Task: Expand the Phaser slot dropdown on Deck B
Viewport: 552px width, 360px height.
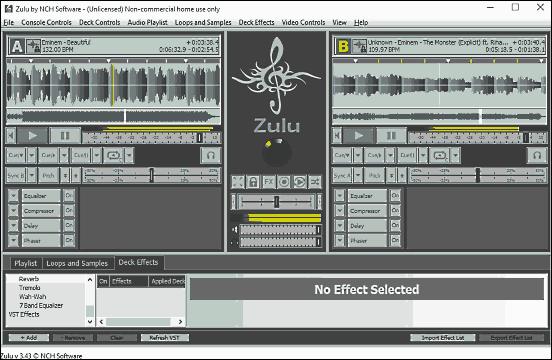Action: coord(339,240)
